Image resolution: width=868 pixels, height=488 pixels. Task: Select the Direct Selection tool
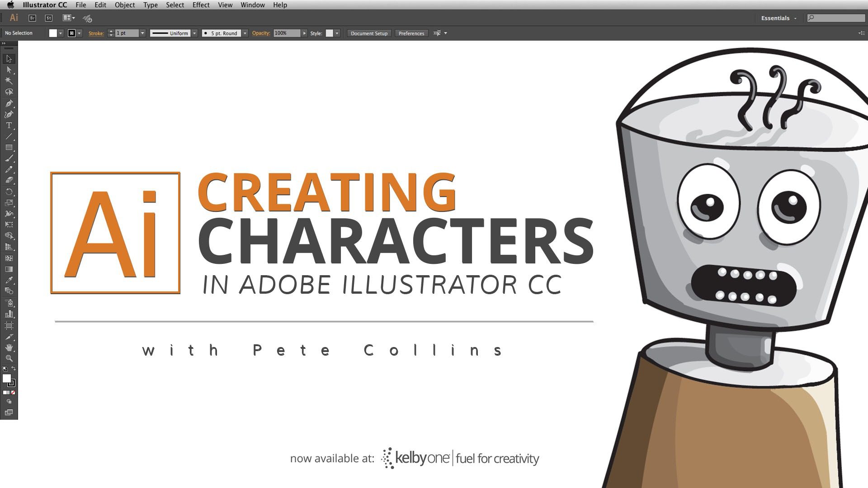point(9,70)
